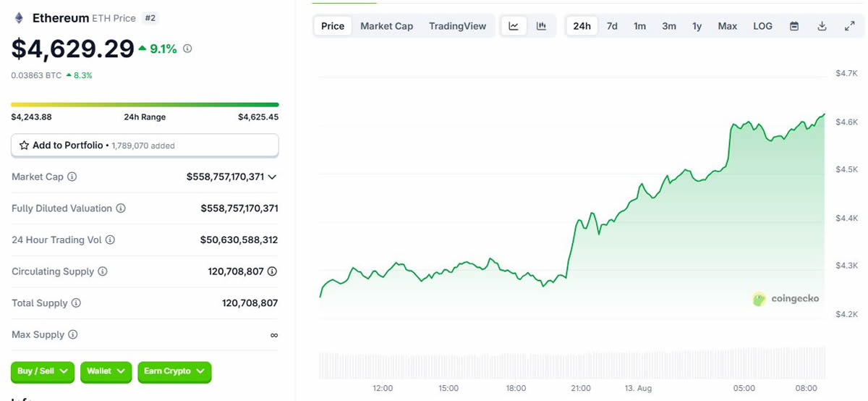The image size is (868, 401).
Task: Switch to the TradingView tab
Action: [457, 26]
